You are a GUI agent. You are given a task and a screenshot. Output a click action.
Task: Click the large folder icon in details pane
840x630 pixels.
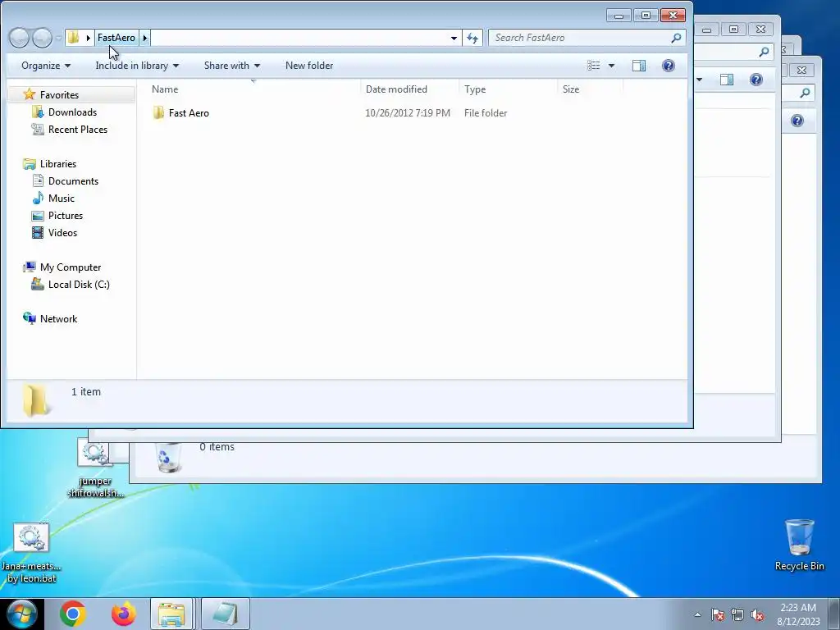pyautogui.click(x=36, y=400)
